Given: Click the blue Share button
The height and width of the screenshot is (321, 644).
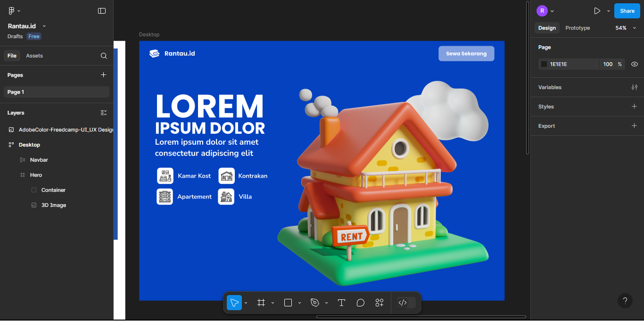Looking at the screenshot, I should (627, 11).
